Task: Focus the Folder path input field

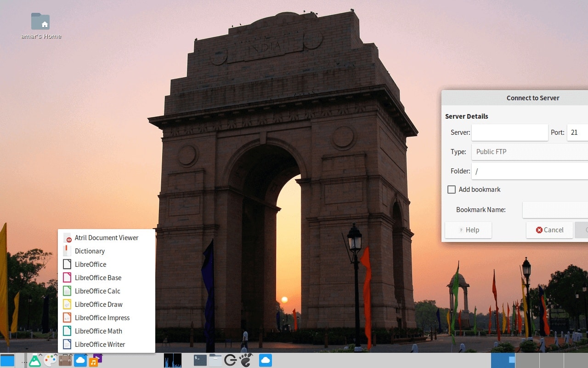Action: click(530, 171)
